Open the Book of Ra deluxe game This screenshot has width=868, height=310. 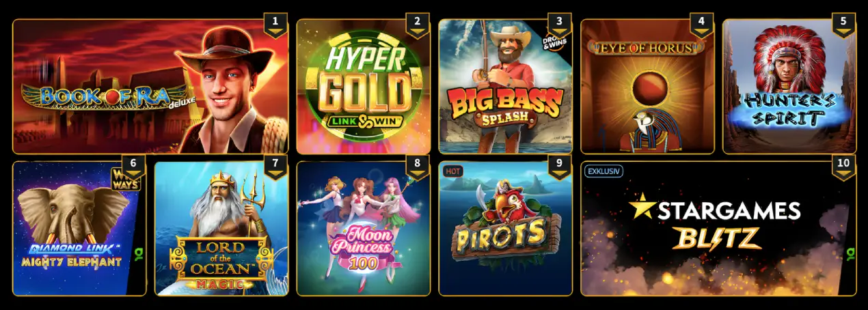[150, 86]
